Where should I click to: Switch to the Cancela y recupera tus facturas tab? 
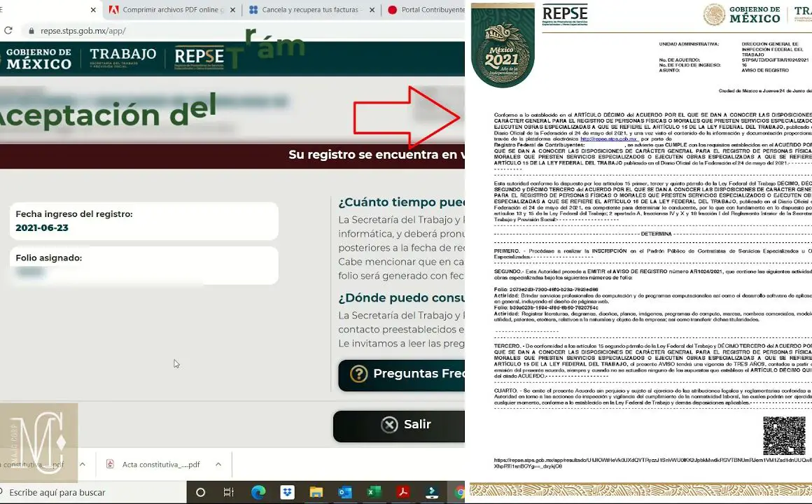[x=311, y=9]
